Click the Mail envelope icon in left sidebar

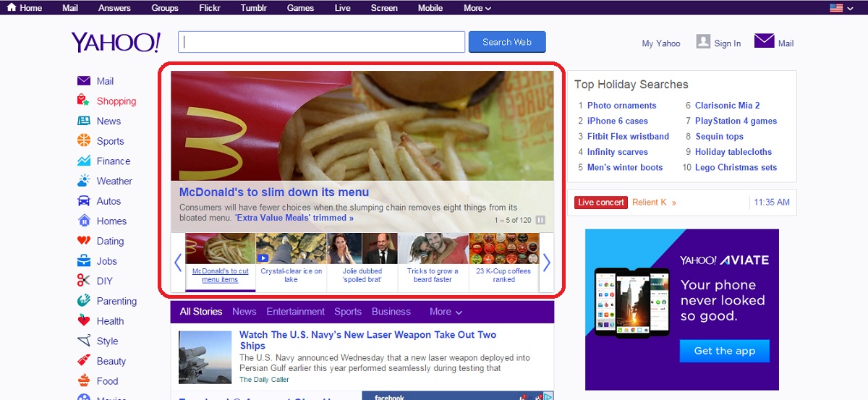(x=83, y=81)
